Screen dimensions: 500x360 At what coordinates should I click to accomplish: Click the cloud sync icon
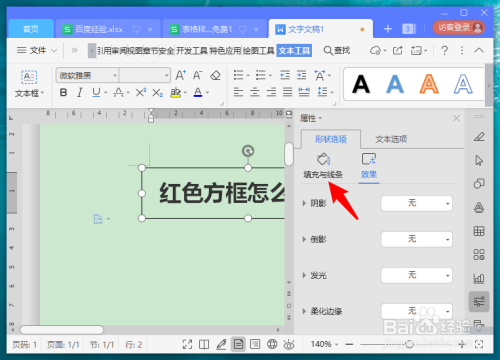pyautogui.click(x=375, y=51)
